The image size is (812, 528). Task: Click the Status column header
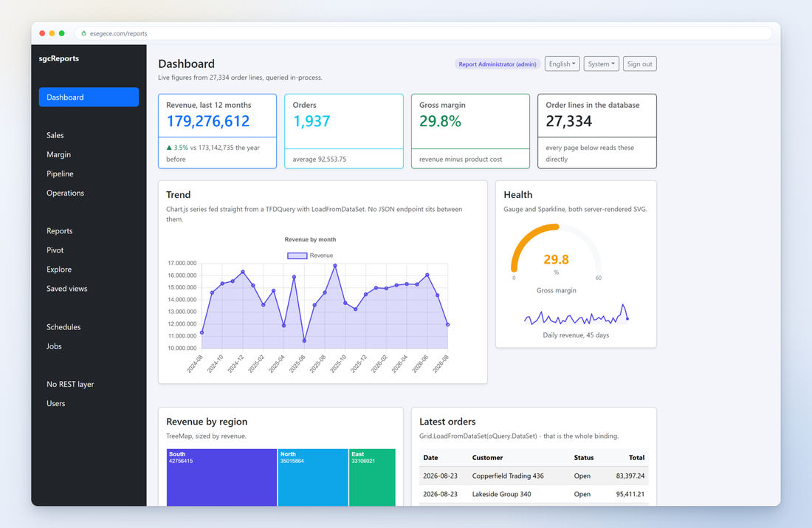[584, 458]
